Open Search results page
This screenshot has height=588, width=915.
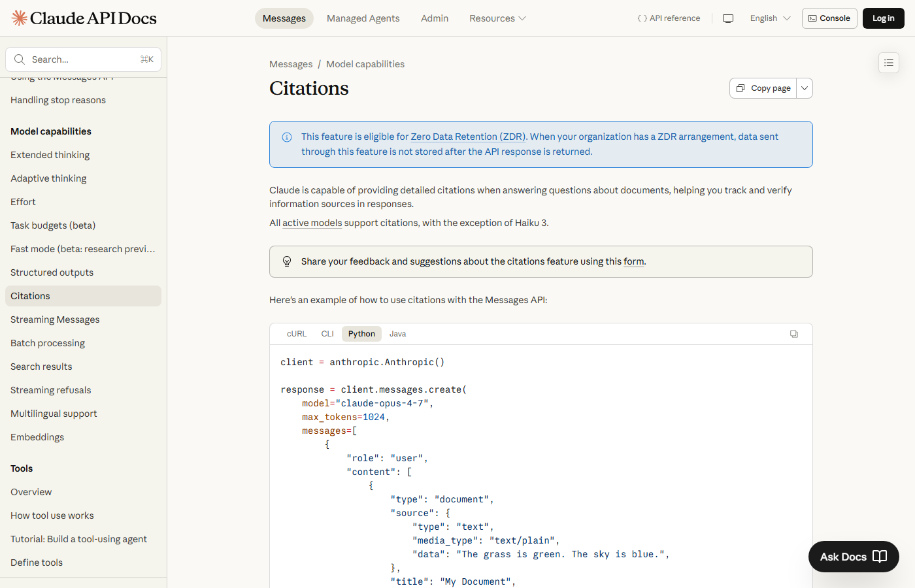pyautogui.click(x=83, y=367)
